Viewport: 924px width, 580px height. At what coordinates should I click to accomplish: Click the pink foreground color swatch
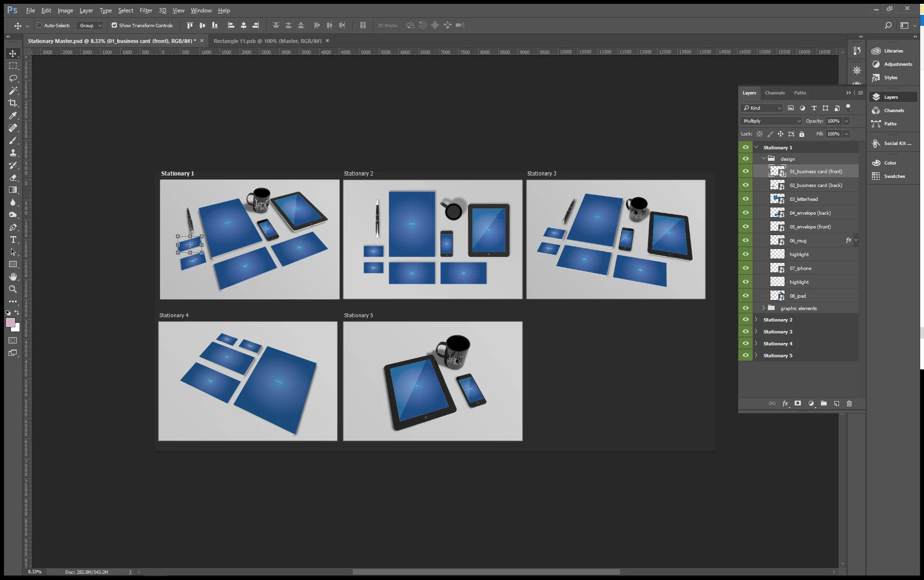point(10,322)
